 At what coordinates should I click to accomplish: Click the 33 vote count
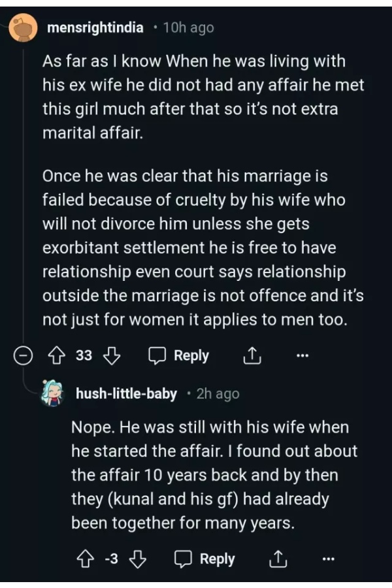[x=84, y=356]
